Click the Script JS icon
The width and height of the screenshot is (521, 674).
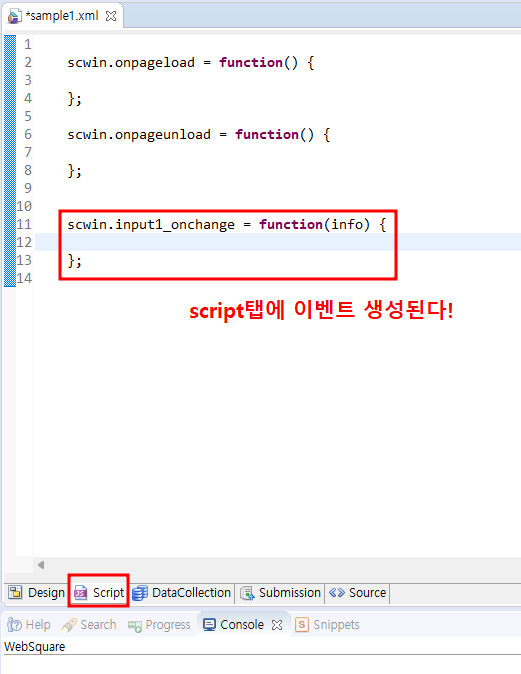(x=80, y=593)
